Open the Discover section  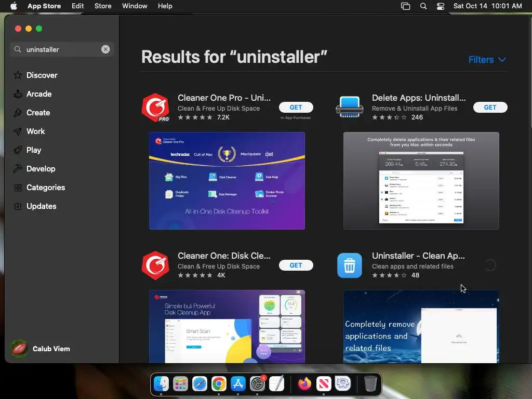35,75
